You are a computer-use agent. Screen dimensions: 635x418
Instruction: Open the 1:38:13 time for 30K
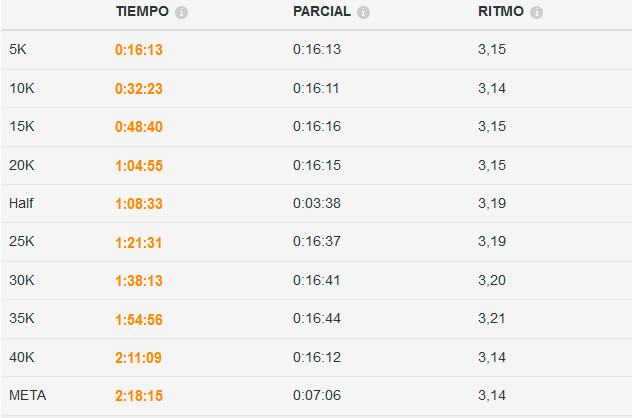pyautogui.click(x=139, y=281)
